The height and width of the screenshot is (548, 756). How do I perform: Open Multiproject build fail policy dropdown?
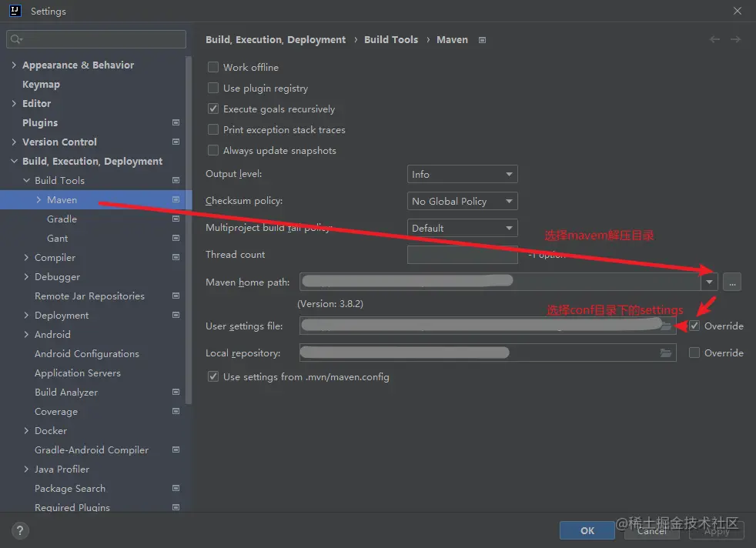[463, 228]
